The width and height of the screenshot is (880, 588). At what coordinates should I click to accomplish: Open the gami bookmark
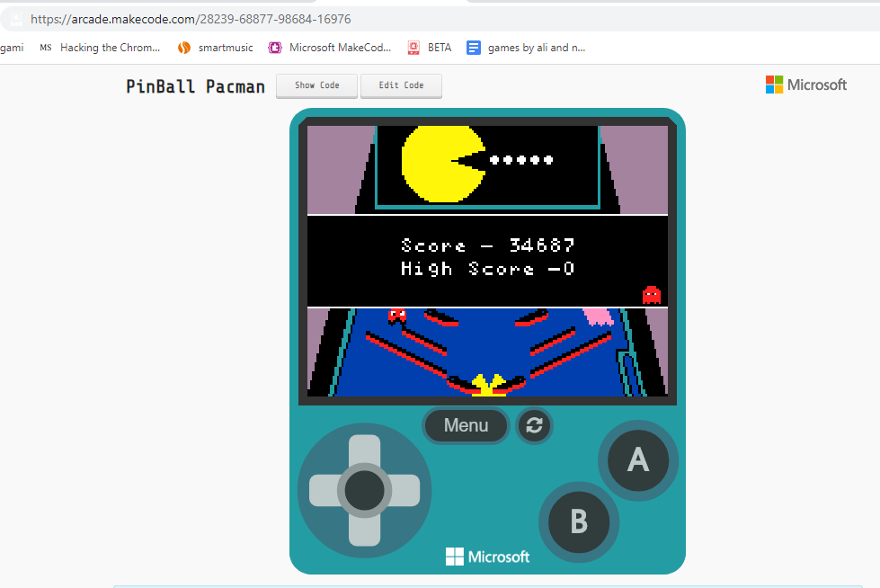click(12, 48)
